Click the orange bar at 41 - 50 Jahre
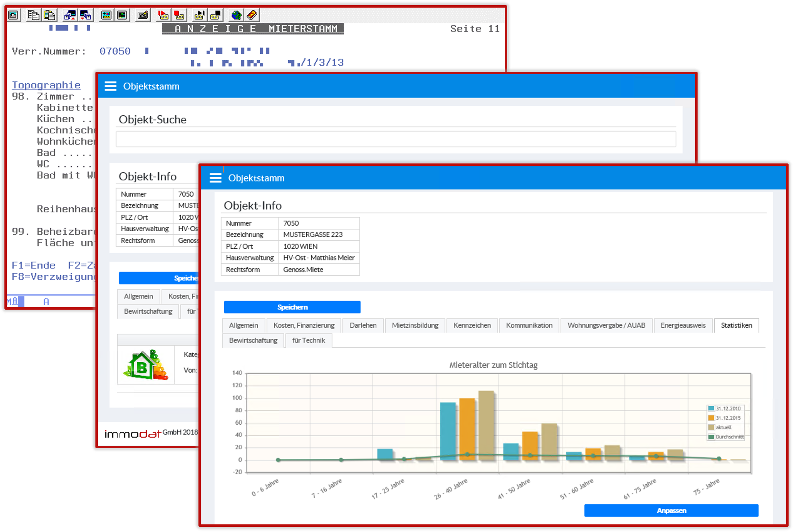Image resolution: width=793 pixels, height=532 pixels. click(530, 445)
